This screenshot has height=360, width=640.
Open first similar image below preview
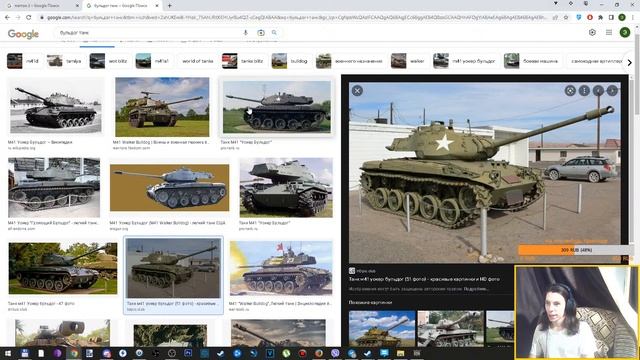[382, 329]
